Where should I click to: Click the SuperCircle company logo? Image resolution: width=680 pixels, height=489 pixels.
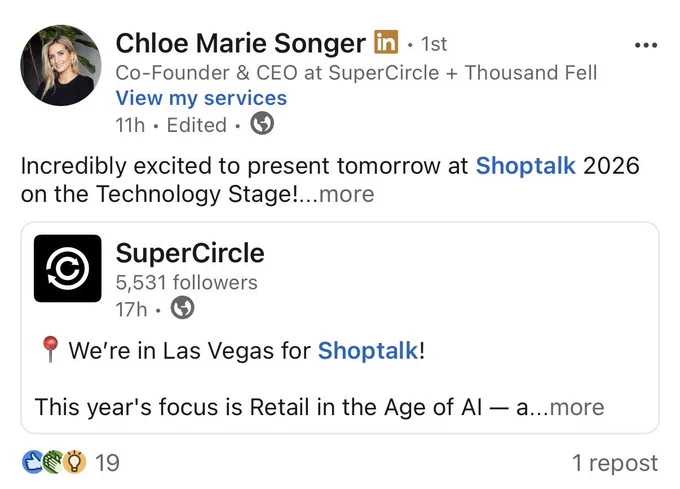click(x=68, y=268)
